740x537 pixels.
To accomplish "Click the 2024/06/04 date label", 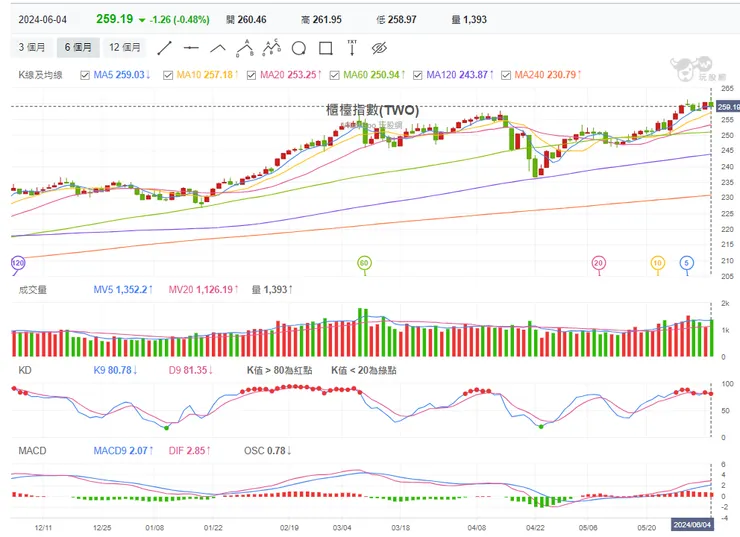I will click(x=692, y=525).
